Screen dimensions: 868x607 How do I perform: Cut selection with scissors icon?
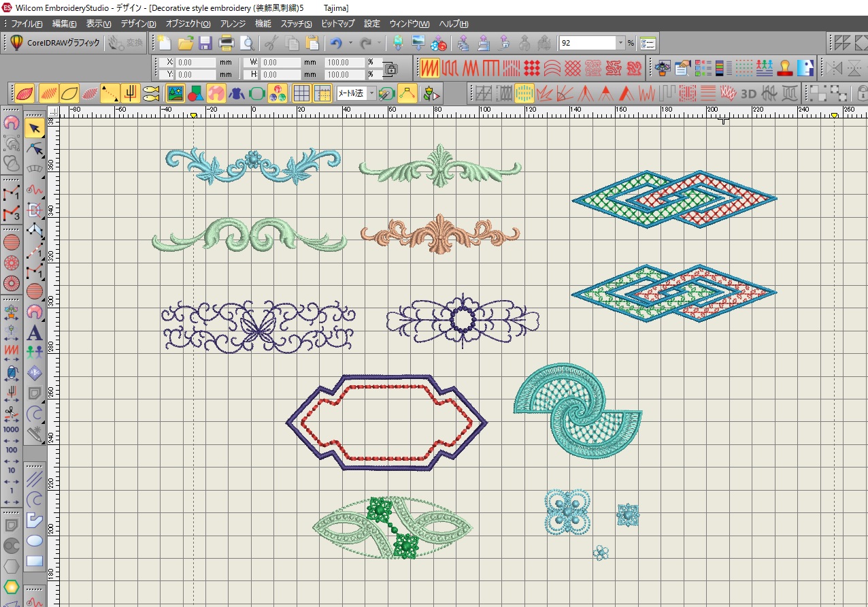271,44
